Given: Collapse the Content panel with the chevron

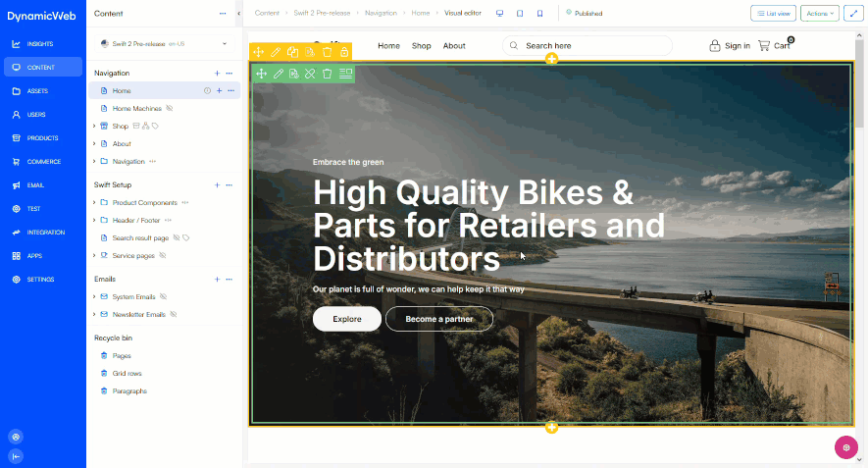Looking at the screenshot, I should click(x=238, y=14).
